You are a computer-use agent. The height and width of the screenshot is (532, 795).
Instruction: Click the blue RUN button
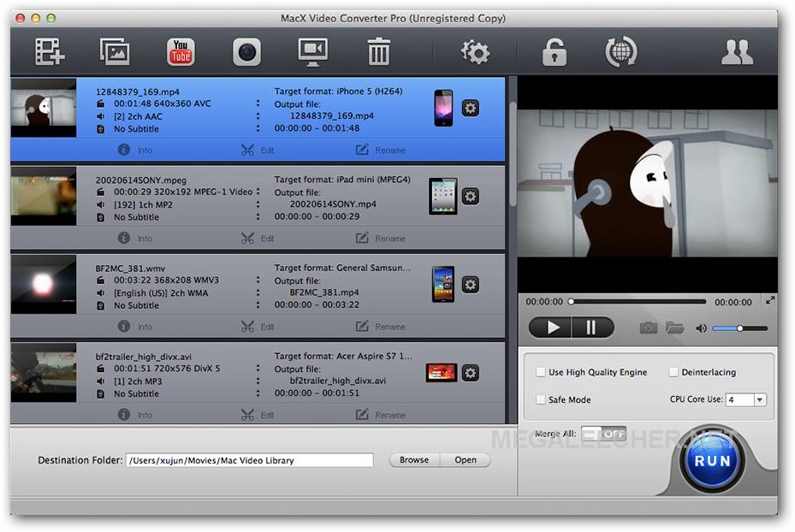[x=712, y=460]
